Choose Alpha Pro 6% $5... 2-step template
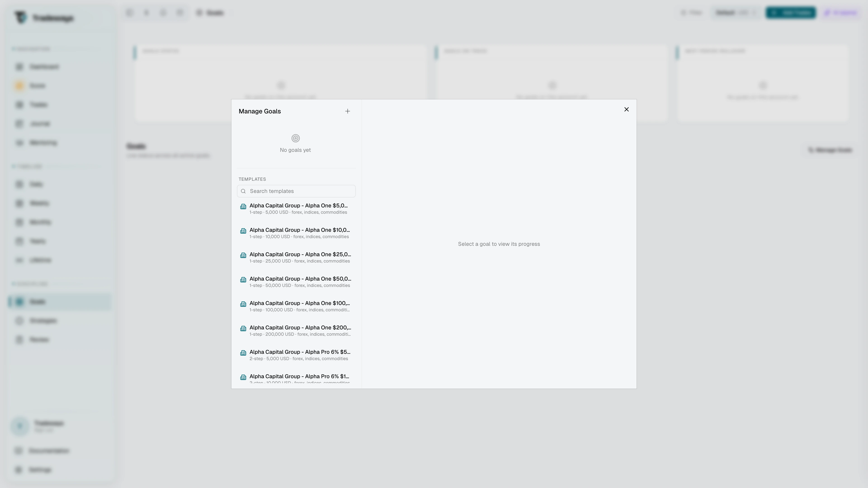 point(296,355)
